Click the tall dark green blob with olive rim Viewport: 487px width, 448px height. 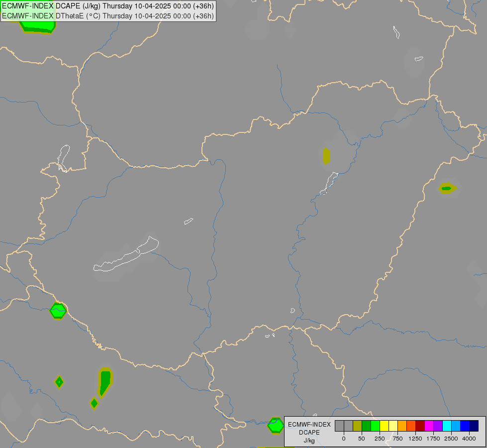point(105,383)
